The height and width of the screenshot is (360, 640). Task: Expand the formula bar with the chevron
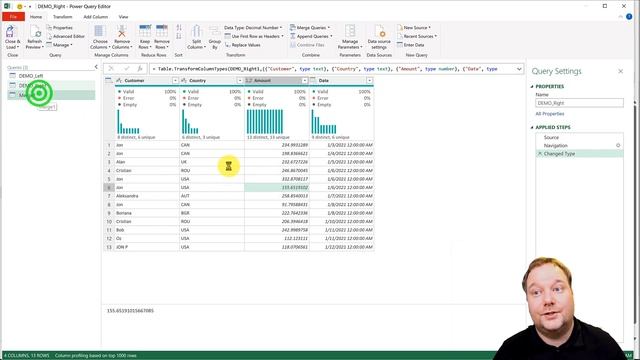pos(519,69)
